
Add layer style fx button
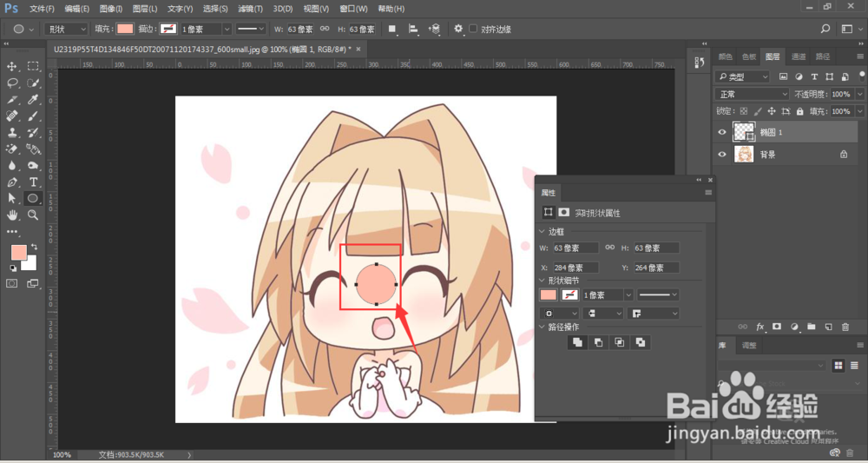(760, 327)
